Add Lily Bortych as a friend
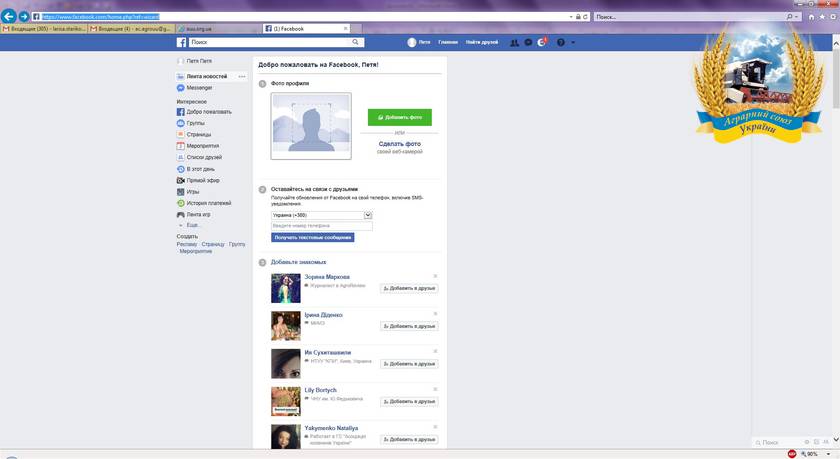Image resolution: width=840 pixels, height=459 pixels. pos(409,401)
